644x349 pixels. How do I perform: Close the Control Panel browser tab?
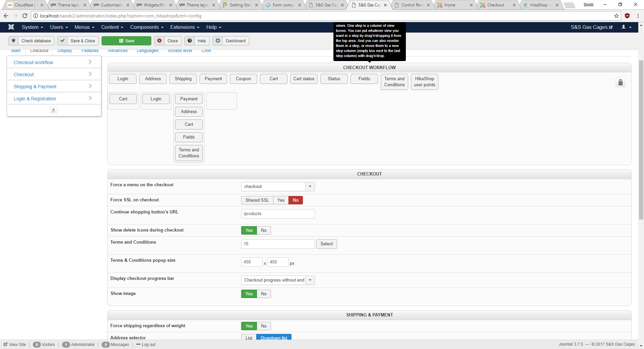tap(428, 5)
